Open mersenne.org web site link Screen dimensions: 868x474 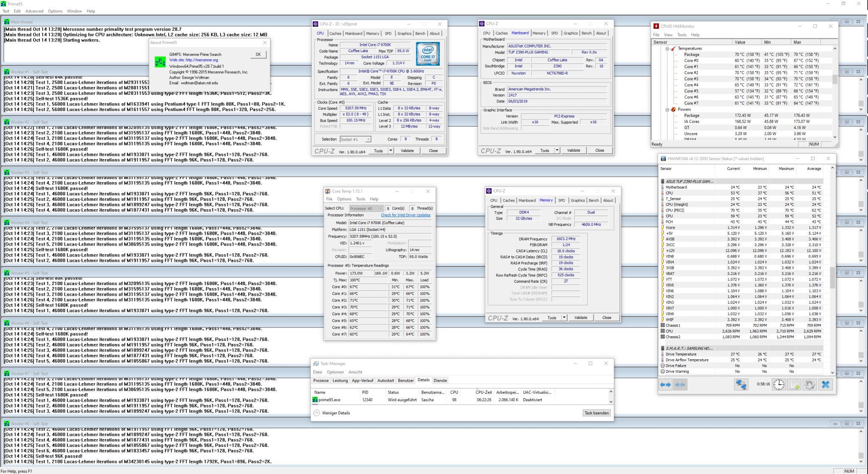pos(194,60)
